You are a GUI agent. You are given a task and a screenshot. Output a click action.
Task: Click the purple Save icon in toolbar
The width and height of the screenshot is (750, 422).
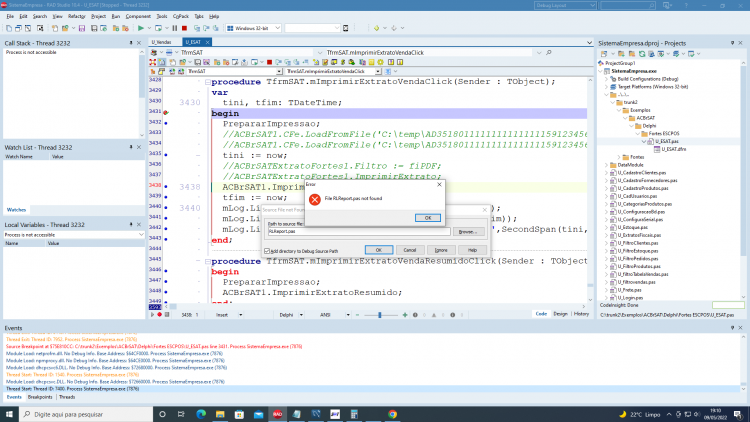pyautogui.click(x=82, y=28)
